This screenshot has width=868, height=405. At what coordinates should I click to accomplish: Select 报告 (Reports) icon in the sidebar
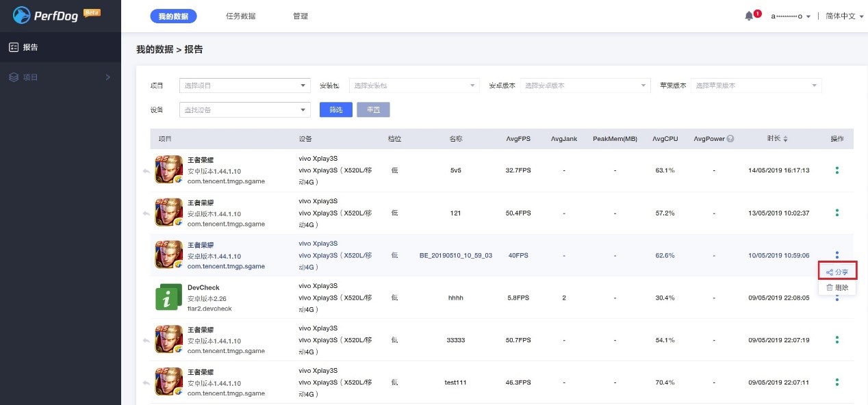(x=14, y=47)
